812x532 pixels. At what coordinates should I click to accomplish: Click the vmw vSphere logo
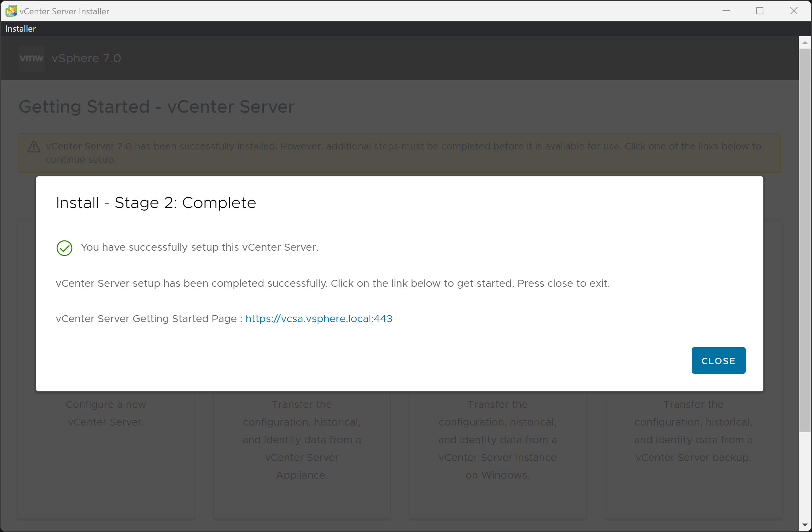pyautogui.click(x=31, y=58)
